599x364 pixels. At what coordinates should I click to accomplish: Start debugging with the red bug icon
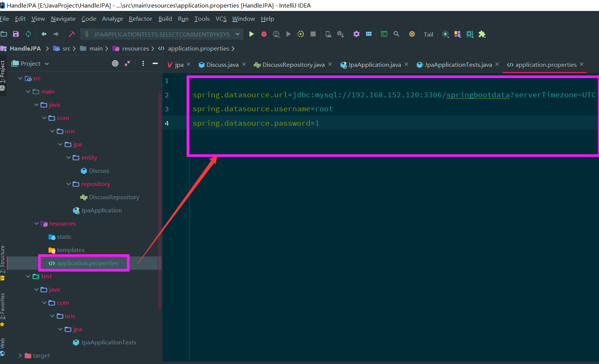[x=264, y=34]
